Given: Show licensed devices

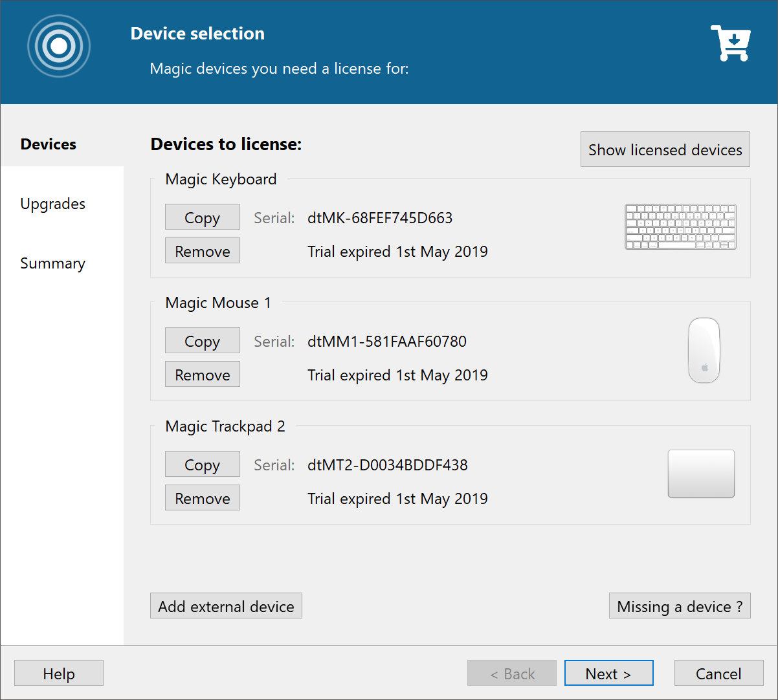Looking at the screenshot, I should [x=665, y=149].
